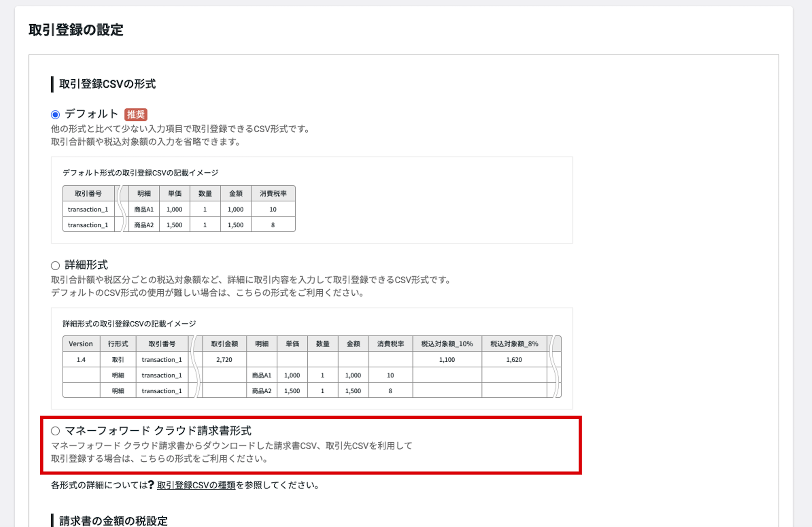Click the 1,100 cell in detailed table
This screenshot has height=527, width=812.
(x=447, y=359)
